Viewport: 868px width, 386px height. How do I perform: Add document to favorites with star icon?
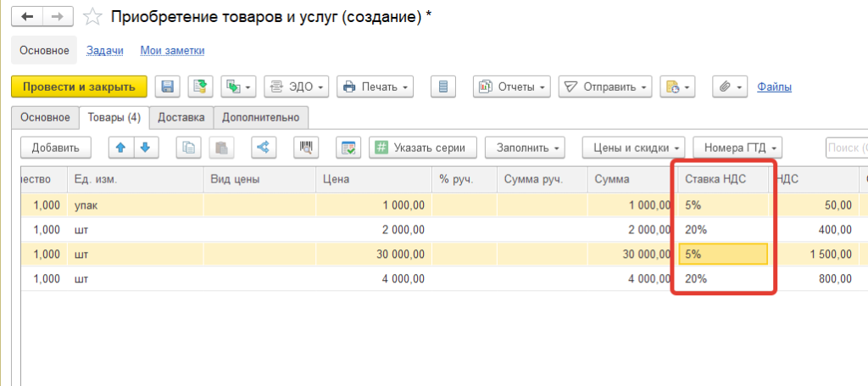click(92, 17)
